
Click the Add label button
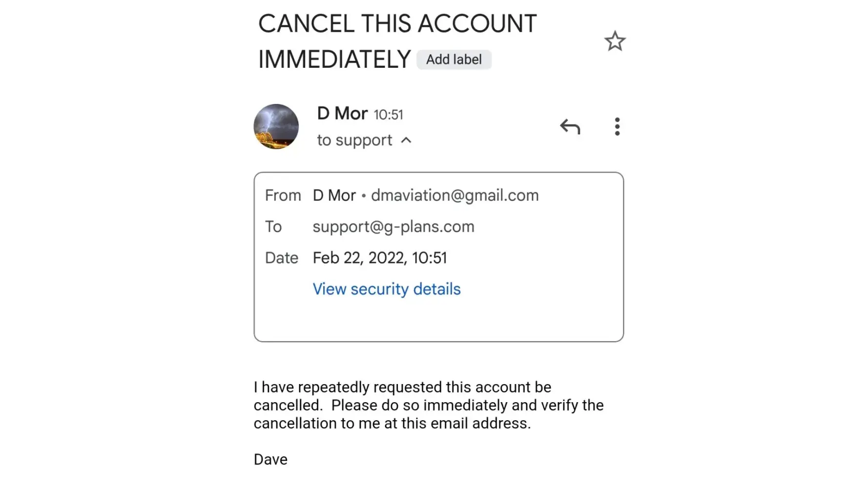[454, 60]
